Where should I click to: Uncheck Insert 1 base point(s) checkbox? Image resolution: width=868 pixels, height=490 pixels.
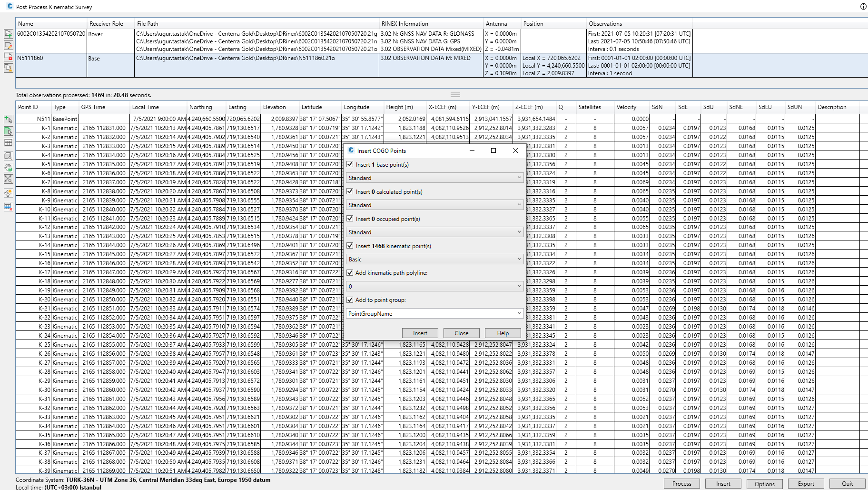[x=350, y=164]
